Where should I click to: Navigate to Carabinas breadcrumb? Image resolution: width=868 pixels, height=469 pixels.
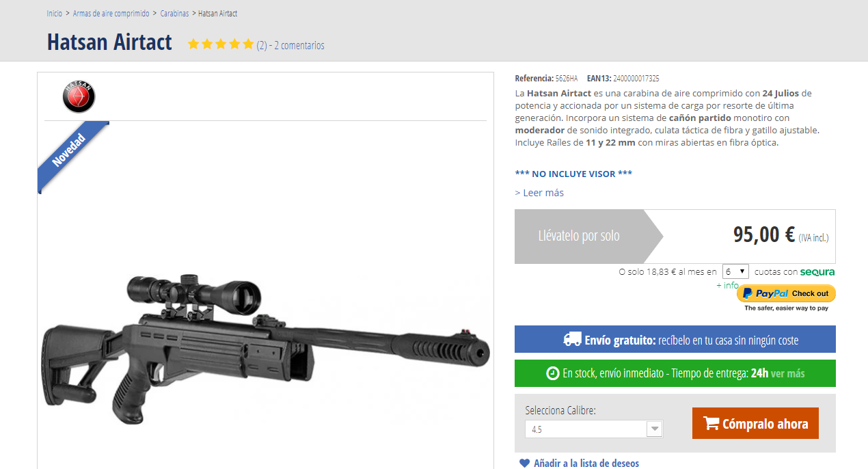[x=175, y=14]
